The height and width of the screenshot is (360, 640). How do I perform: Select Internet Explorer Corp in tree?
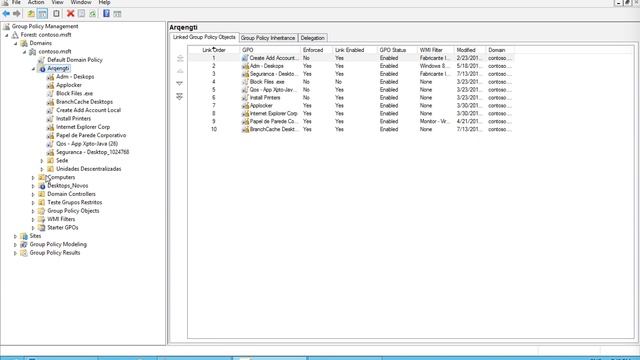click(83, 127)
